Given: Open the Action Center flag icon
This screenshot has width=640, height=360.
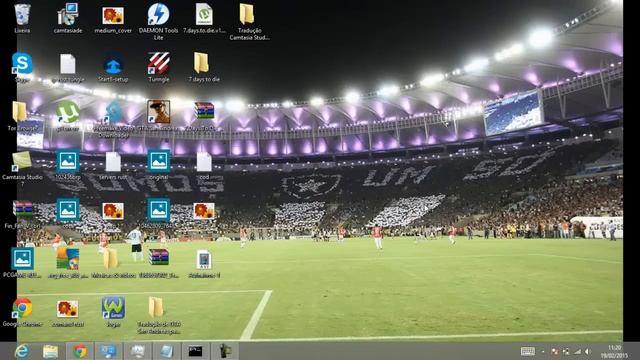Looking at the screenshot, I should click(555, 351).
